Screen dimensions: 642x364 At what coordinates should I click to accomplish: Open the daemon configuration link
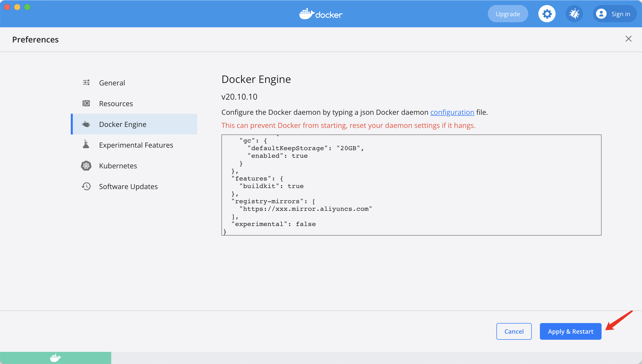tap(452, 112)
